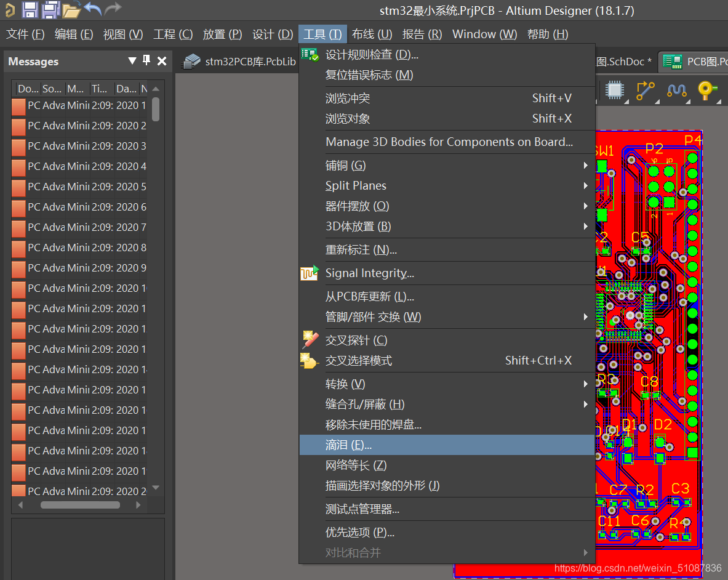This screenshot has height=580, width=728.
Task: Click the Messages list vertical scrollbar thumb
Action: (x=156, y=109)
